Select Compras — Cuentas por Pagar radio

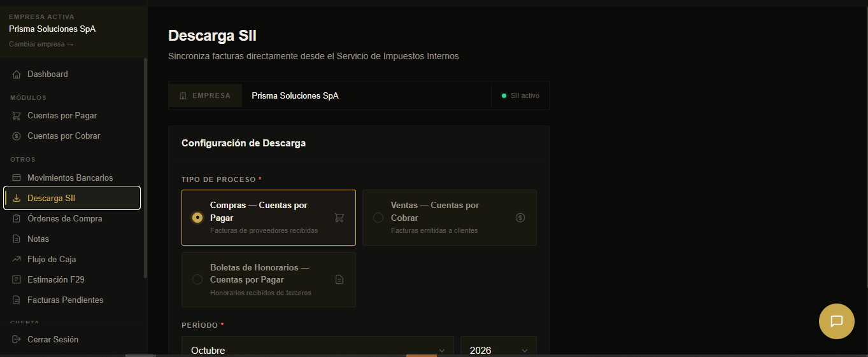pos(197,218)
